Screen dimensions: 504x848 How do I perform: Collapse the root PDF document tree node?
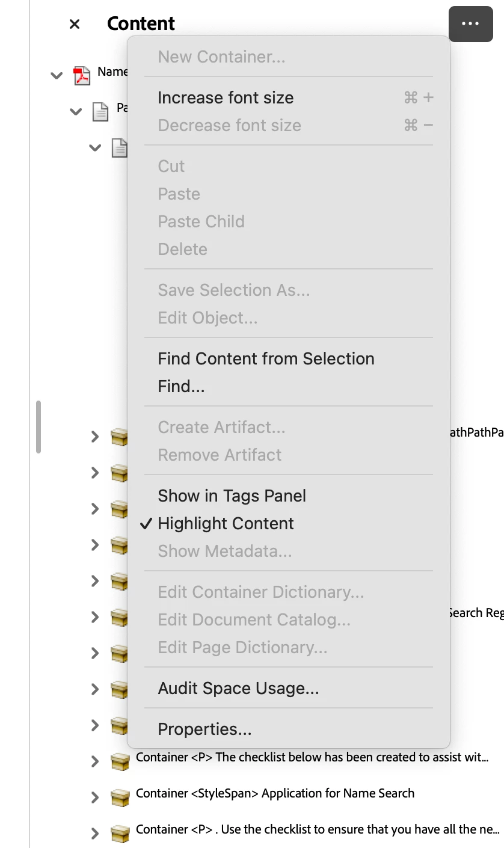pos(57,76)
